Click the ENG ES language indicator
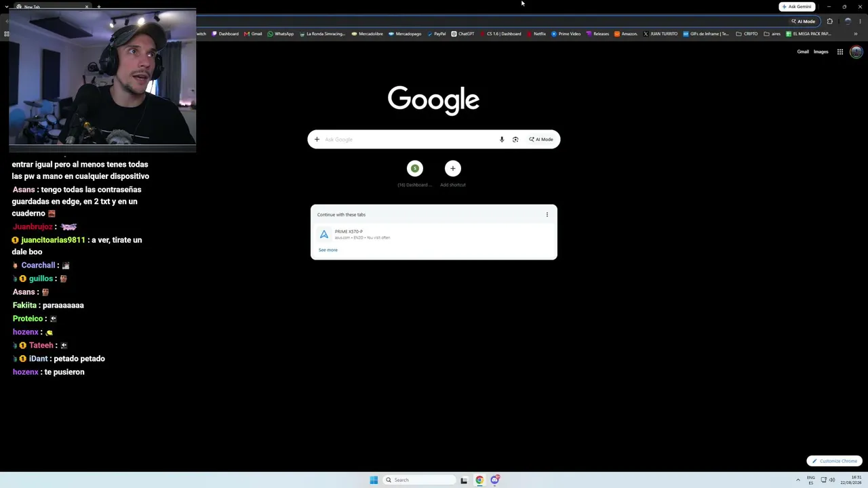The image size is (868, 488). click(811, 480)
